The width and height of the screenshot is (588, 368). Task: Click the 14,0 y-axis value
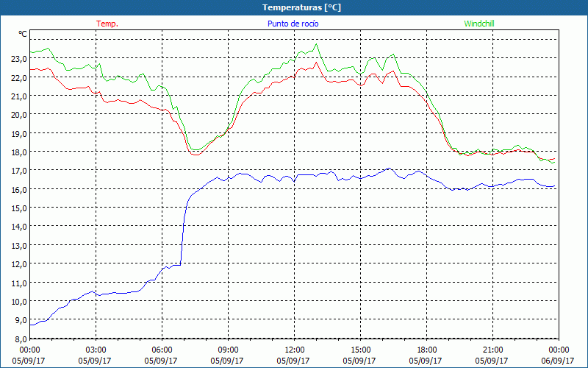coord(20,227)
